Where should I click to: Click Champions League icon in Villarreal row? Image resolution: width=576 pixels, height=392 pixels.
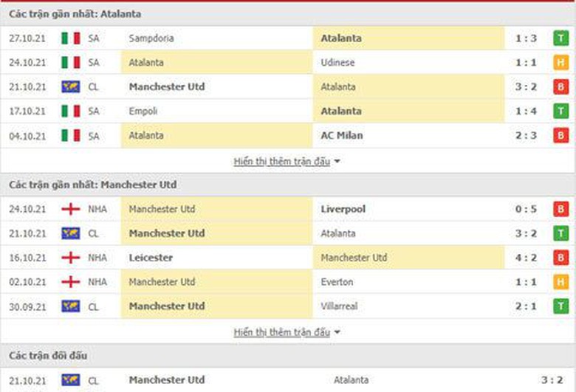point(71,306)
